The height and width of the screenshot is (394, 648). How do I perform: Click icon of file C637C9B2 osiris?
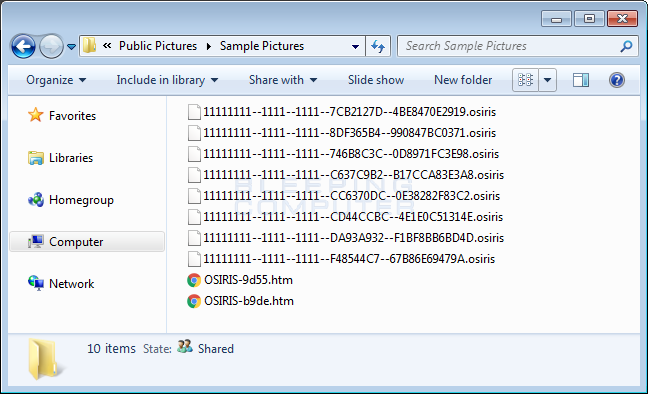pos(194,175)
